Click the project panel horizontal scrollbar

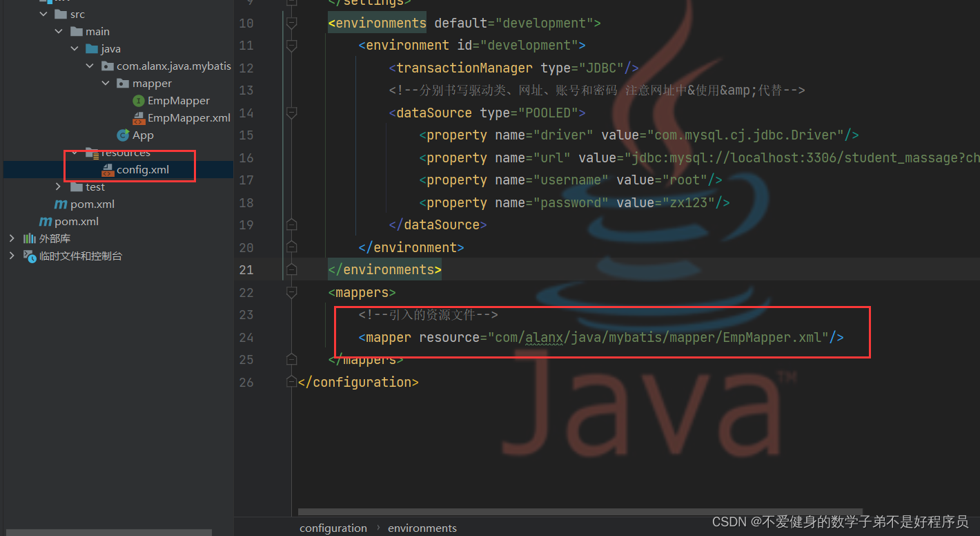click(108, 533)
